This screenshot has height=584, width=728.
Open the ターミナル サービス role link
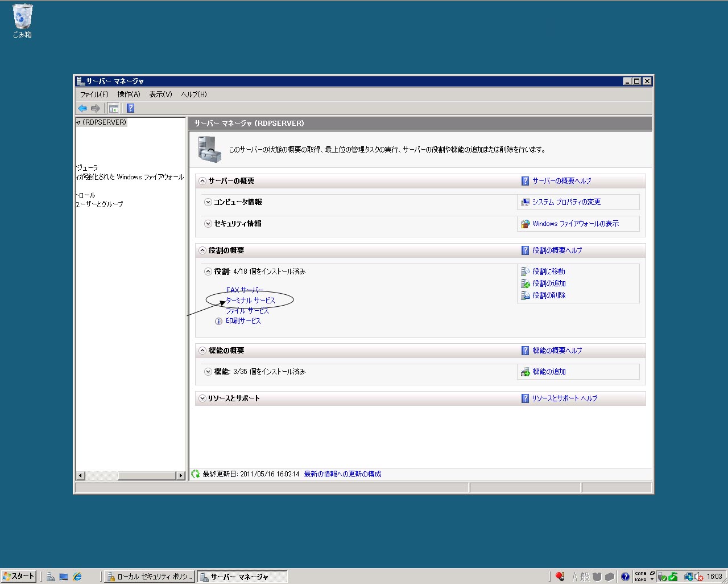pos(250,301)
